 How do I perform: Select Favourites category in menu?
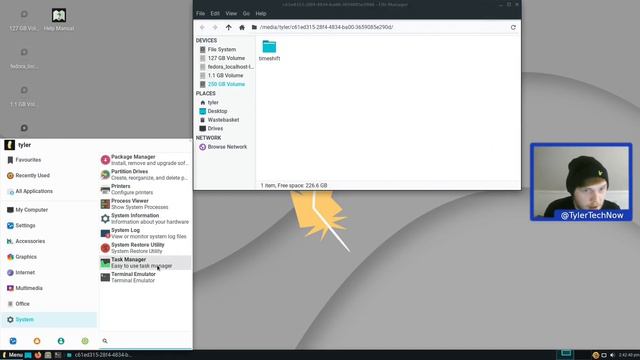49,160
